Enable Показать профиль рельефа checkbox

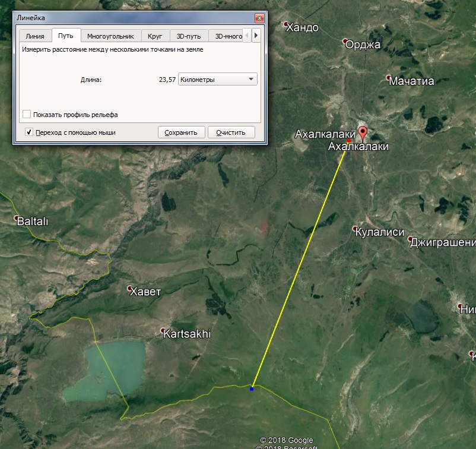27,114
